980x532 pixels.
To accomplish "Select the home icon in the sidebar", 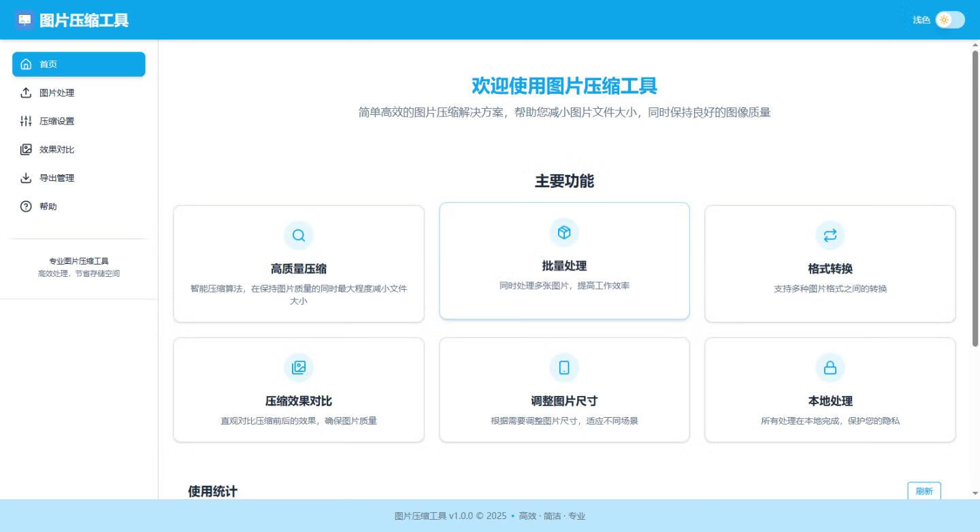I will coord(26,64).
